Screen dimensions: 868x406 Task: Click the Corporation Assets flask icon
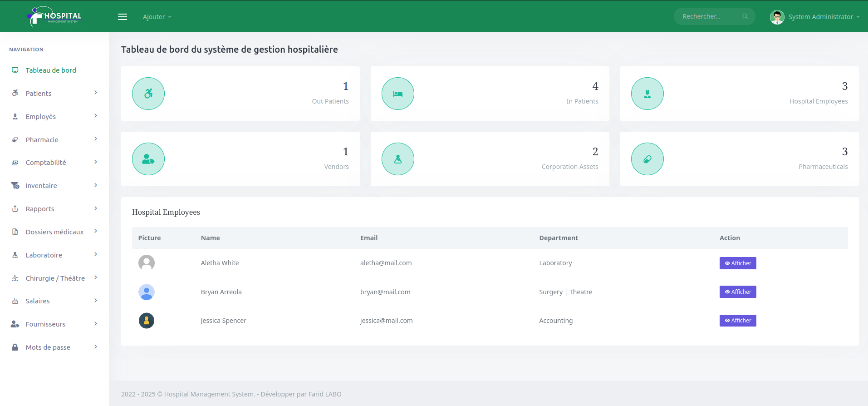click(x=398, y=159)
